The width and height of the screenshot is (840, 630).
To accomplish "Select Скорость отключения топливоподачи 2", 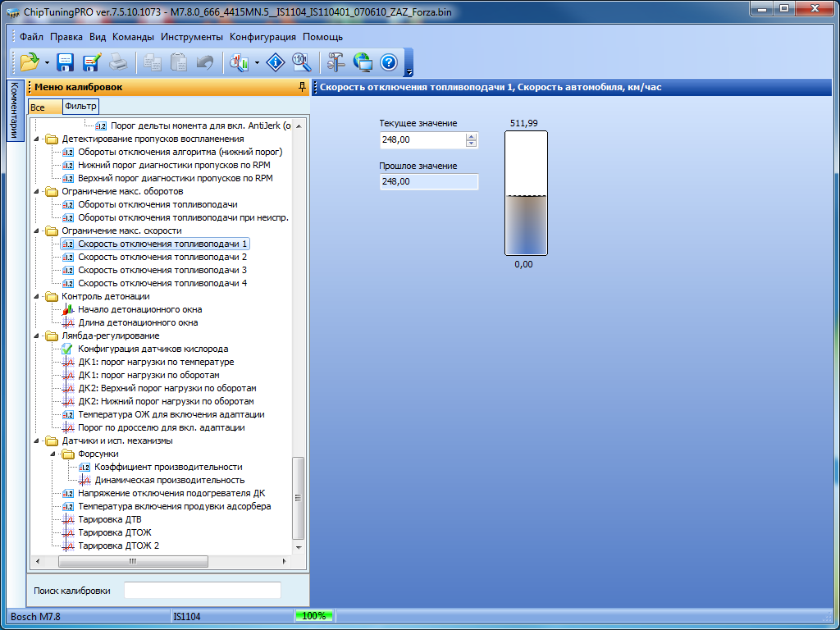I will [162, 257].
